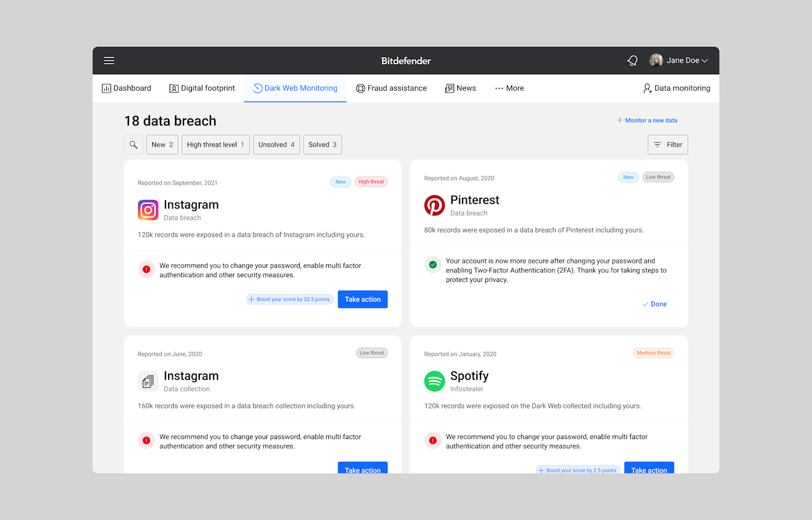Open Data monitoring
Image resolution: width=812 pixels, height=520 pixels.
coord(677,88)
